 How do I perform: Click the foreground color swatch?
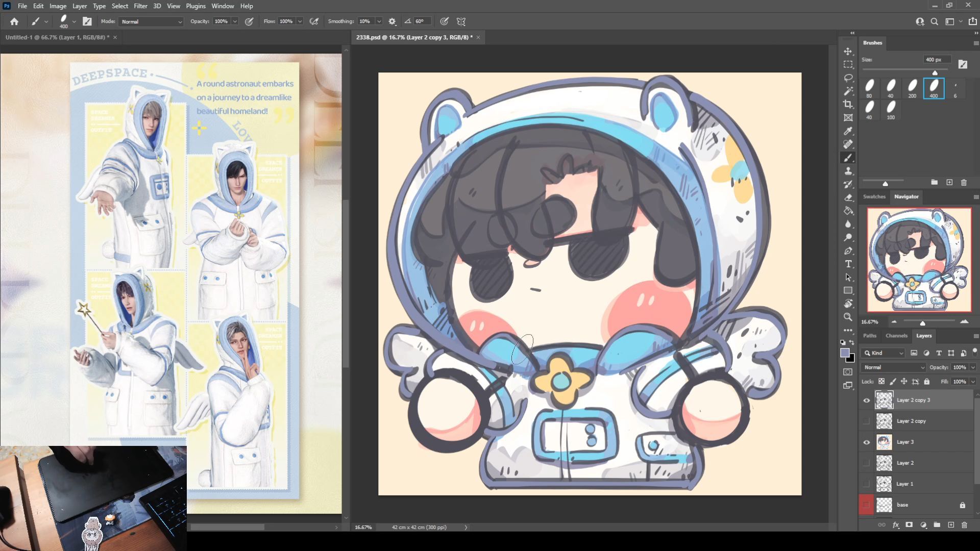(x=845, y=353)
